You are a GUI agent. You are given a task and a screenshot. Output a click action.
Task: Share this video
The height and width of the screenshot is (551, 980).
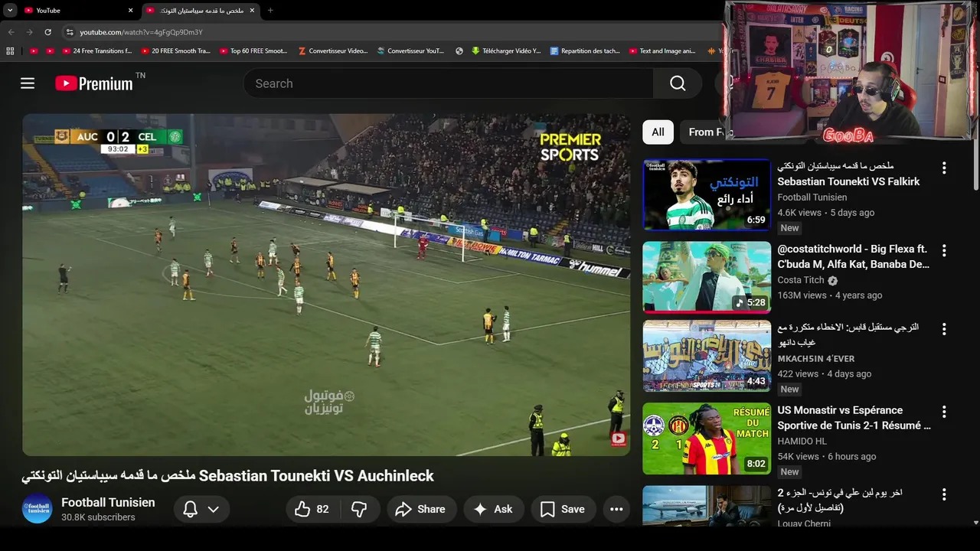421,509
